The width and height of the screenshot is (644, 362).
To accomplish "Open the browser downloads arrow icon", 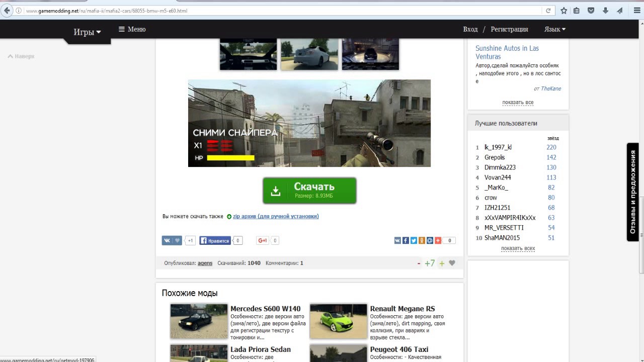I will pyautogui.click(x=606, y=11).
